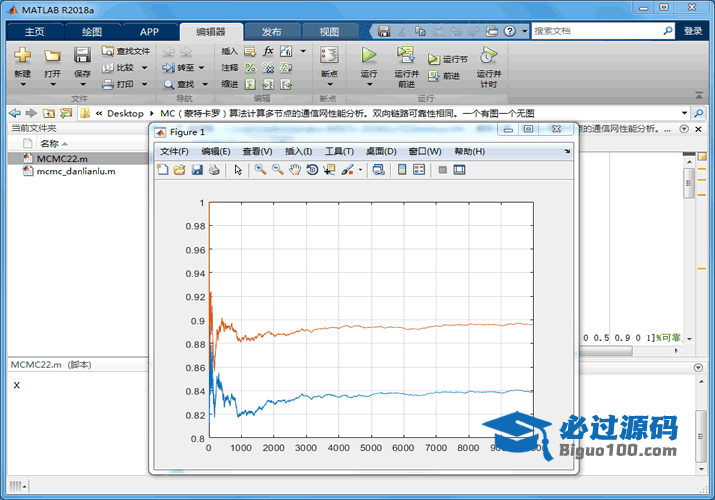Open the Figure 1 桌面(D) menu

click(381, 151)
